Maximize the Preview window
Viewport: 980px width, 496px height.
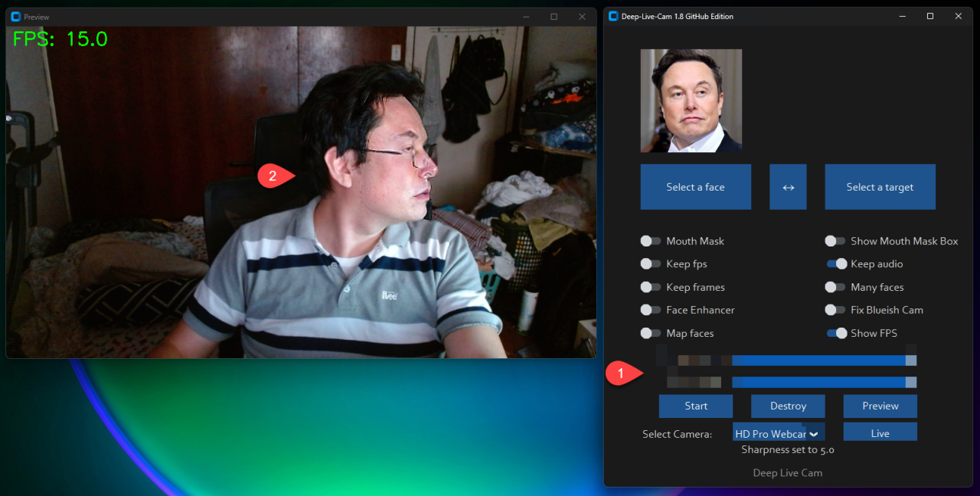[x=554, y=16]
